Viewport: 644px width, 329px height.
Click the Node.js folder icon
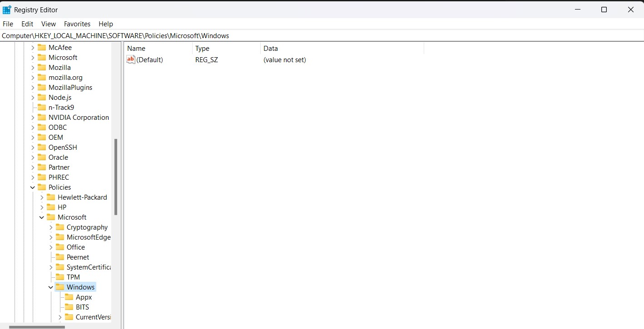(x=41, y=97)
